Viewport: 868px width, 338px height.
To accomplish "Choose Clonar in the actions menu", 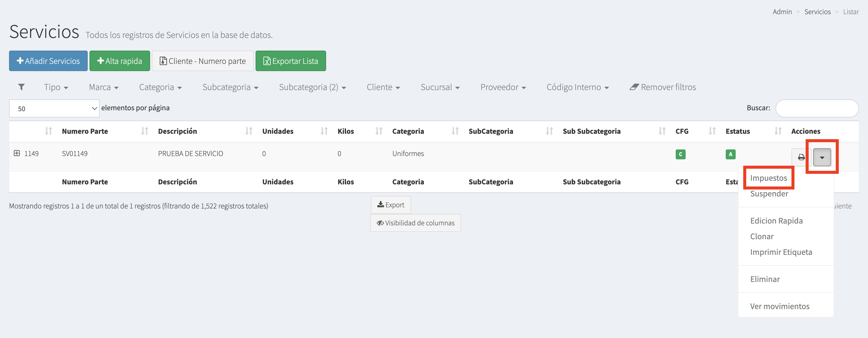I will [762, 236].
